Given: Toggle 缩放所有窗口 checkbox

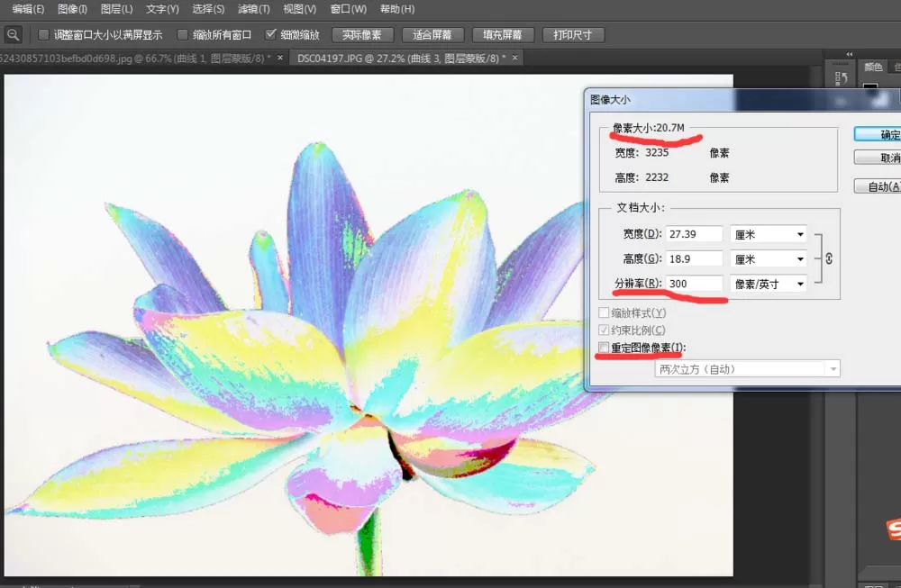Looking at the screenshot, I should [x=182, y=35].
